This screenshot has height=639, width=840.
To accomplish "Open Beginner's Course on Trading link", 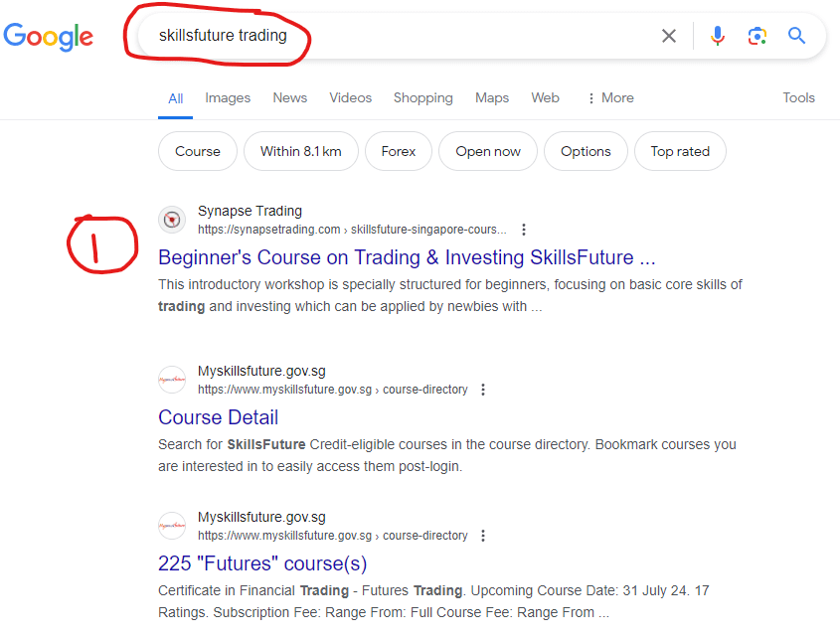I will 406,257.
